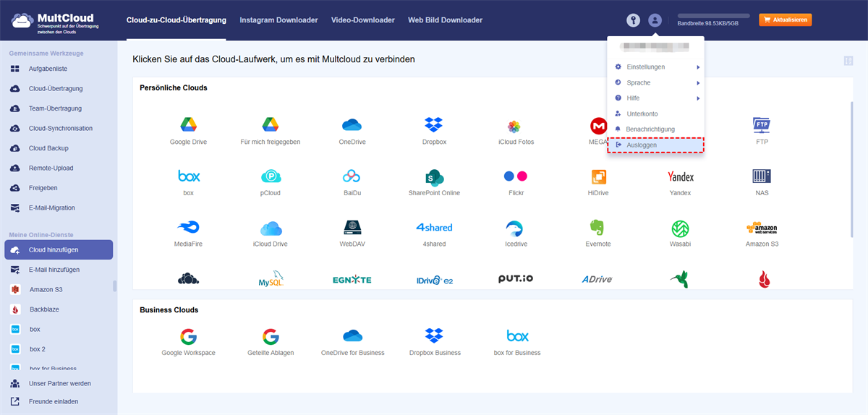Image resolution: width=868 pixels, height=415 pixels.
Task: Add the HiDrive cloud
Action: (x=598, y=176)
